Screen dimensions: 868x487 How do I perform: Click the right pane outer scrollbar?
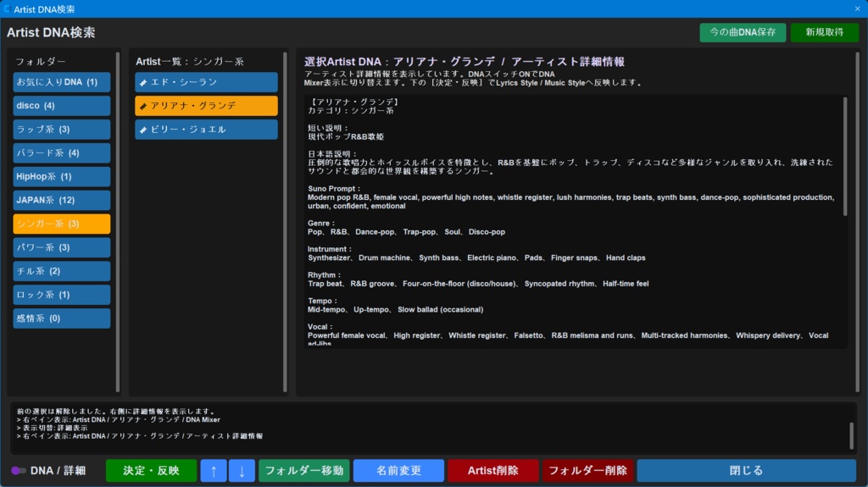[x=857, y=222]
